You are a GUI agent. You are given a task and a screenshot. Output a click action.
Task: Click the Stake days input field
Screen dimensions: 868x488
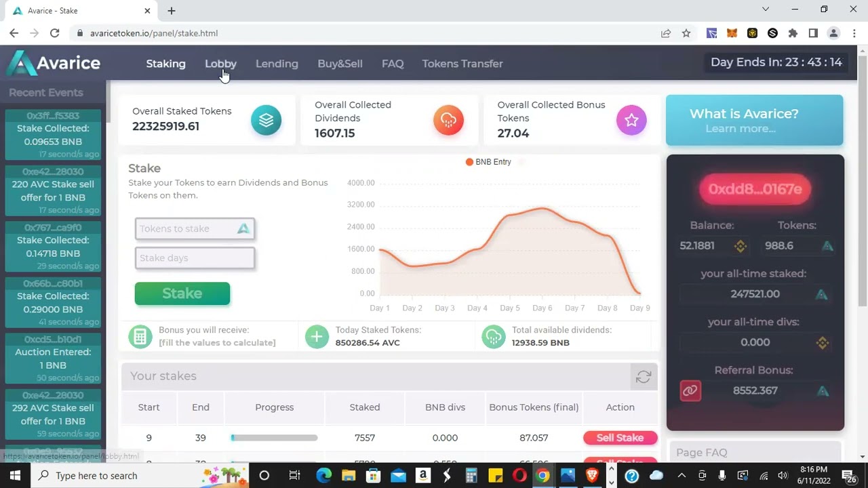[x=195, y=258]
